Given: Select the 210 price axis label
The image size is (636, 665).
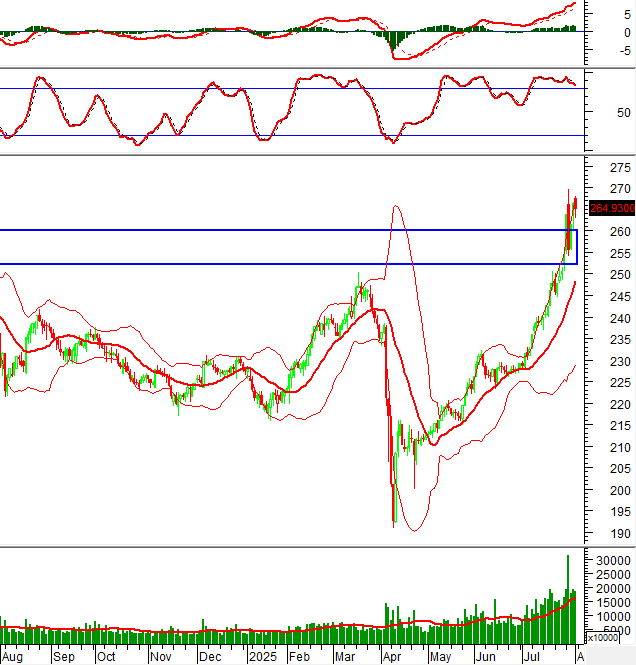Looking at the screenshot, I should pos(620,447).
